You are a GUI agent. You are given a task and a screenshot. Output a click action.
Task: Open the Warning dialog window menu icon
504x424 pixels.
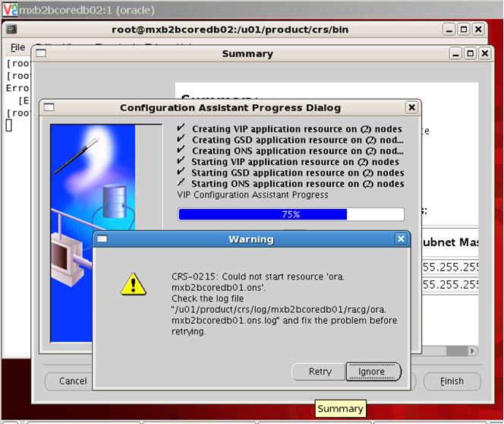pyautogui.click(x=102, y=239)
